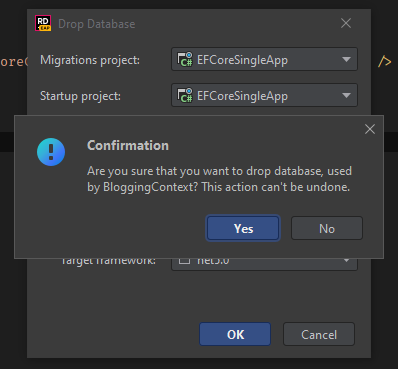Screen dimensions: 398x369
Task: Decline dropping database with No
Action: tap(327, 228)
